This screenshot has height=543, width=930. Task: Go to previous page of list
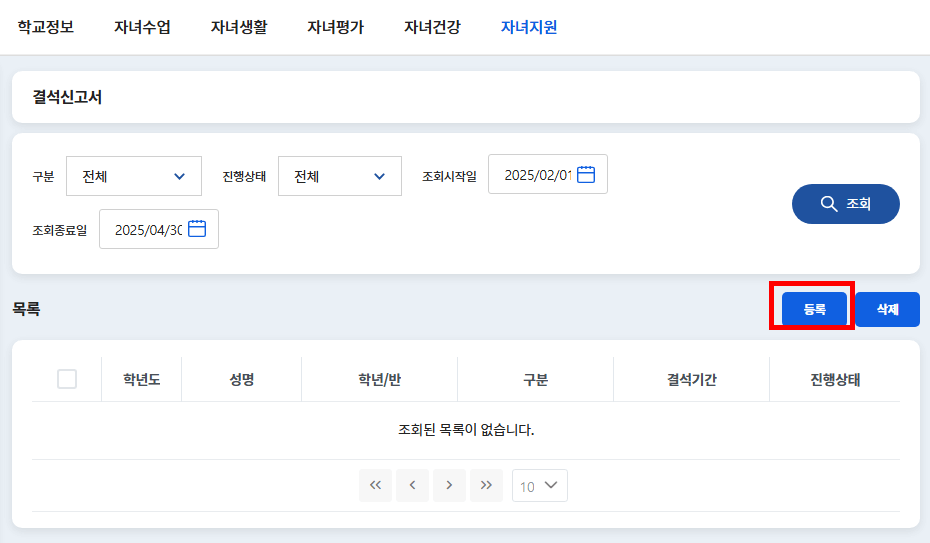(412, 485)
